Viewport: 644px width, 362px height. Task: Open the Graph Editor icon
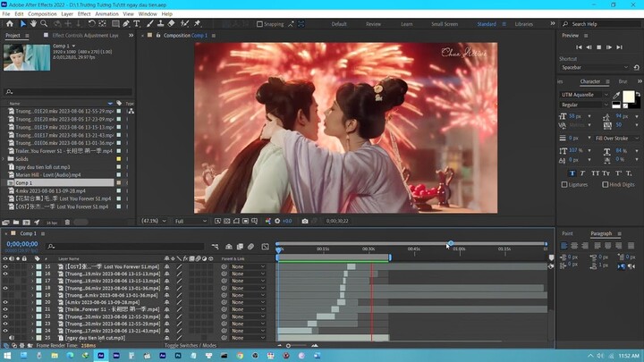tap(266, 247)
